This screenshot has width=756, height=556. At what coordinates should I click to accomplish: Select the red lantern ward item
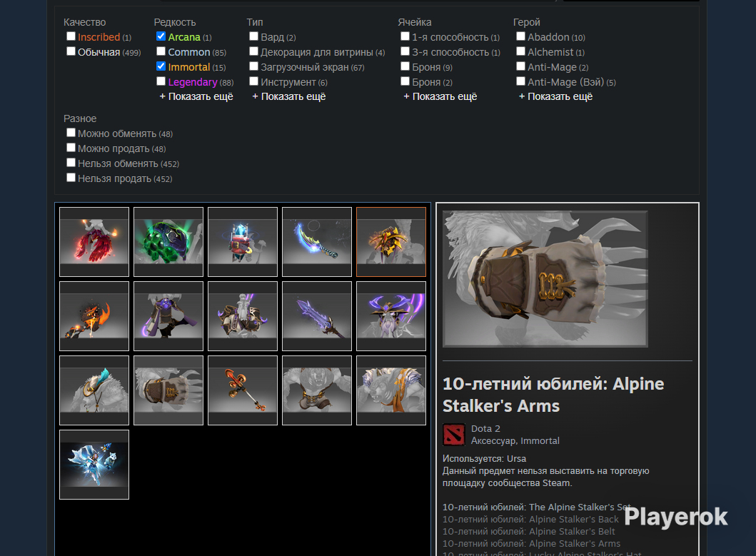243,241
